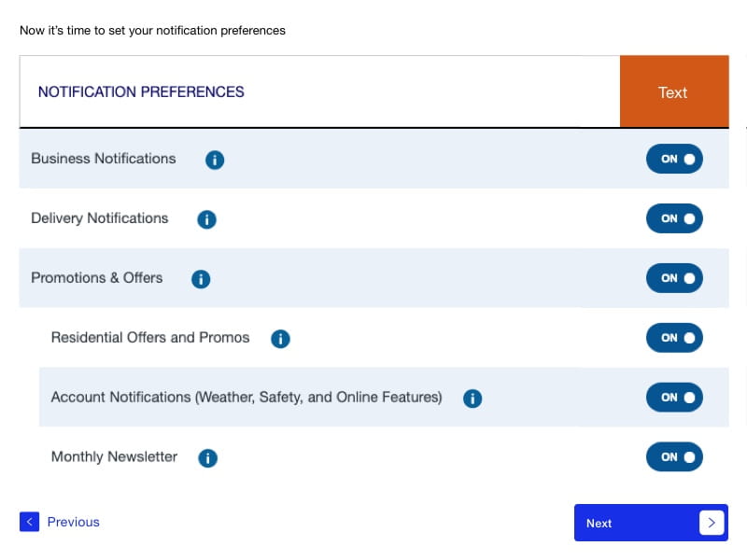Image resolution: width=747 pixels, height=560 pixels.
Task: Click the Account Notifications info icon
Action: (x=472, y=398)
